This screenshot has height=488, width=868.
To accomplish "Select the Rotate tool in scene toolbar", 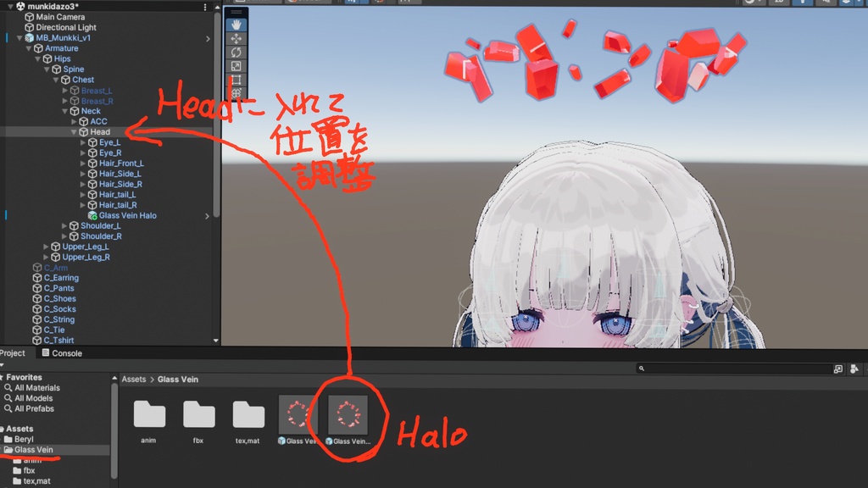I will [236, 52].
